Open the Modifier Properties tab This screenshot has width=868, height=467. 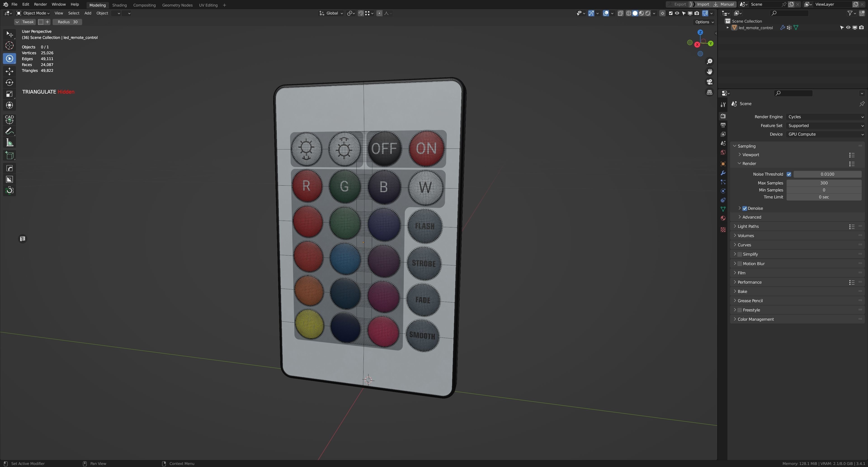click(723, 173)
